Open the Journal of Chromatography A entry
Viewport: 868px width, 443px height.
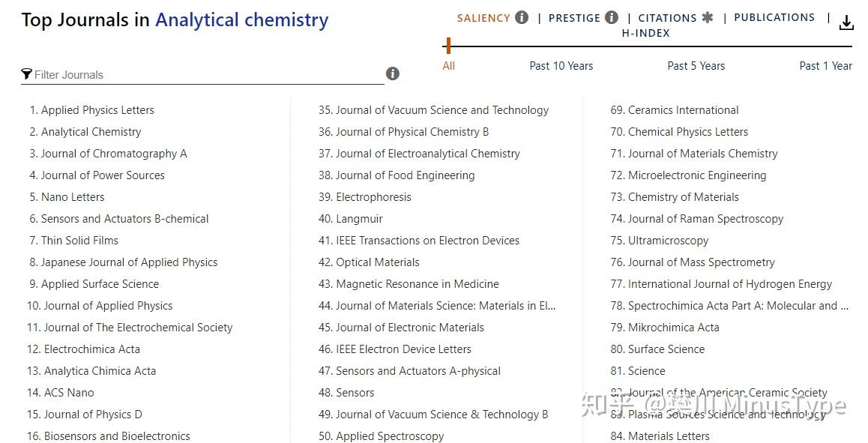pos(108,154)
